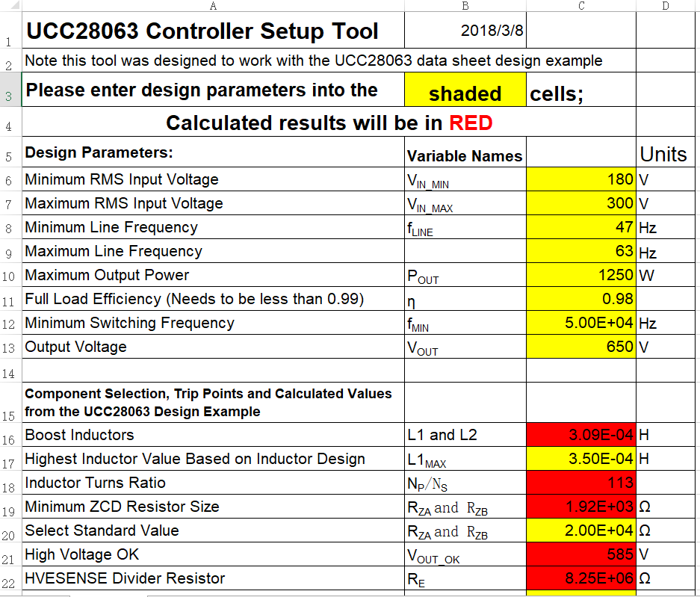Click the W unit cell in row 10
The image size is (700, 597).
tap(665, 275)
